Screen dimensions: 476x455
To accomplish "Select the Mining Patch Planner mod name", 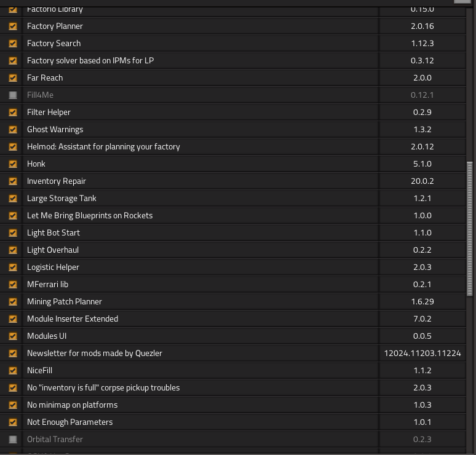I will [65, 302].
